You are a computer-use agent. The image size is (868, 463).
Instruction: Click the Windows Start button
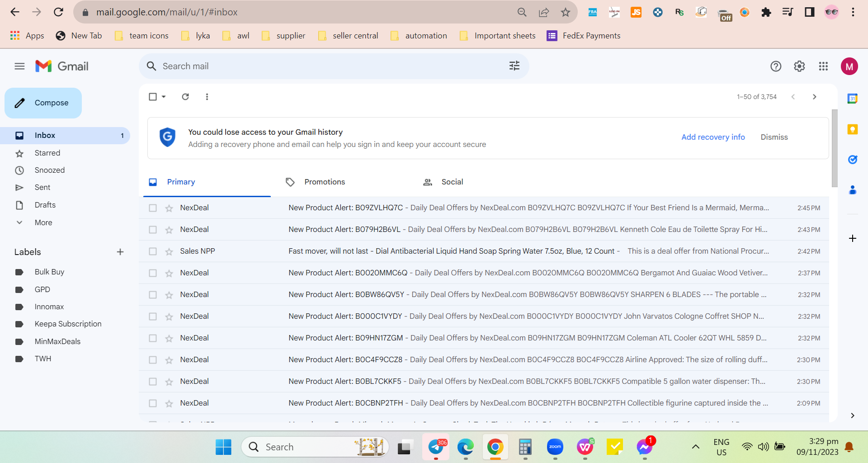[x=223, y=447]
